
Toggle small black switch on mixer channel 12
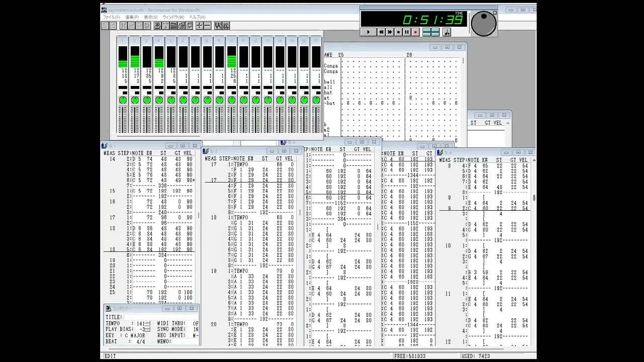point(258,93)
